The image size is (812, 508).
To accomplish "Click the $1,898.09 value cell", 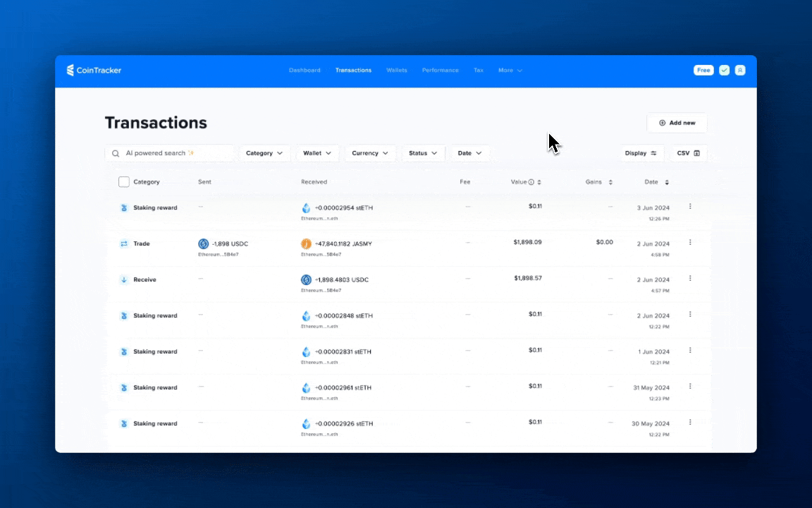I will coord(528,242).
